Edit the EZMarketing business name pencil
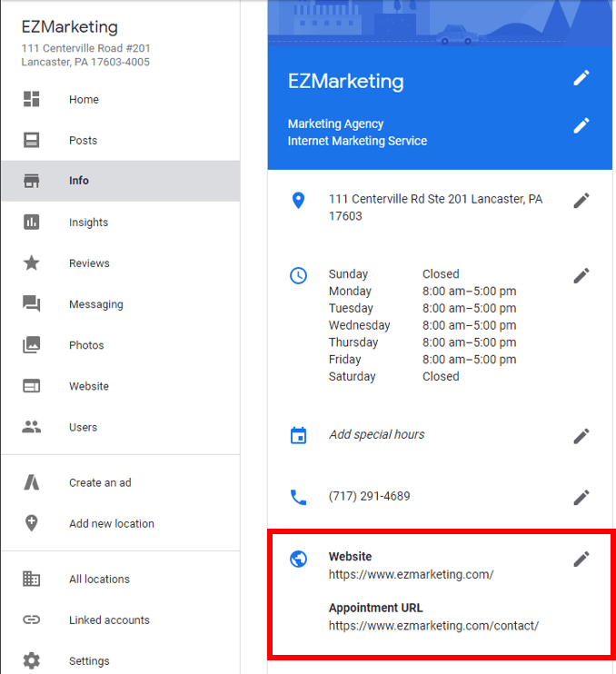 [x=581, y=78]
